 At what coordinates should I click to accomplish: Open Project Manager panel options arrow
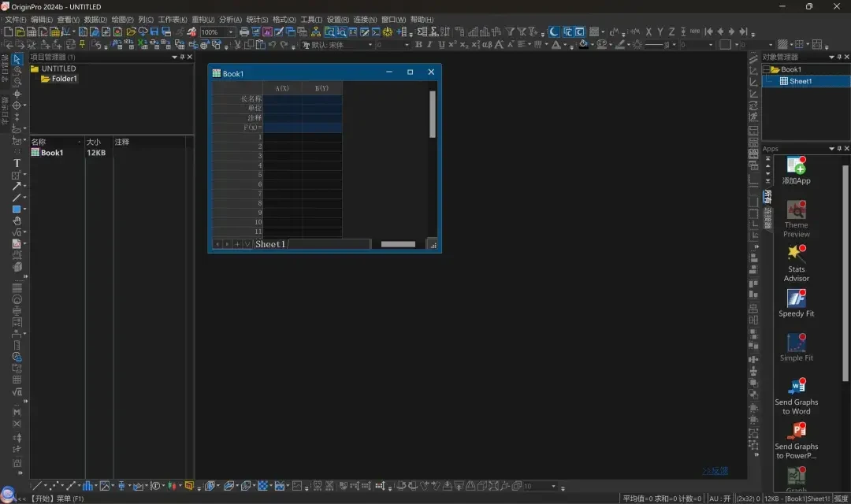click(175, 57)
